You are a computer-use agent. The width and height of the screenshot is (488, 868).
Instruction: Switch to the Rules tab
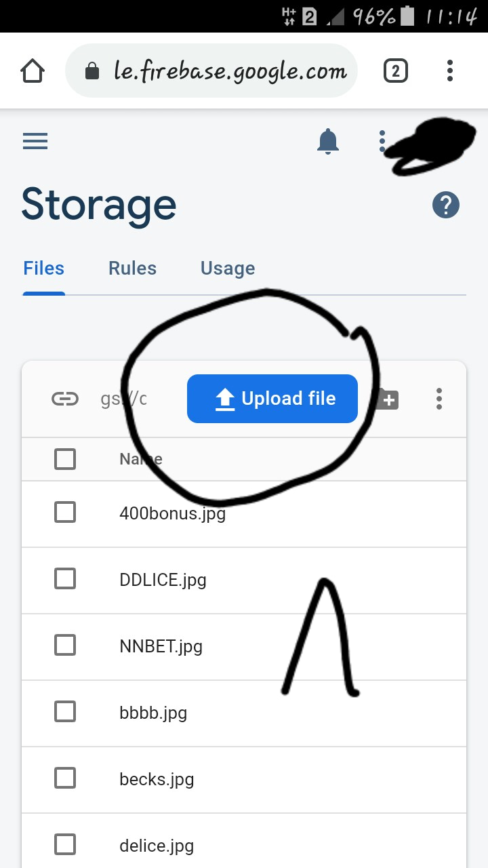(132, 269)
